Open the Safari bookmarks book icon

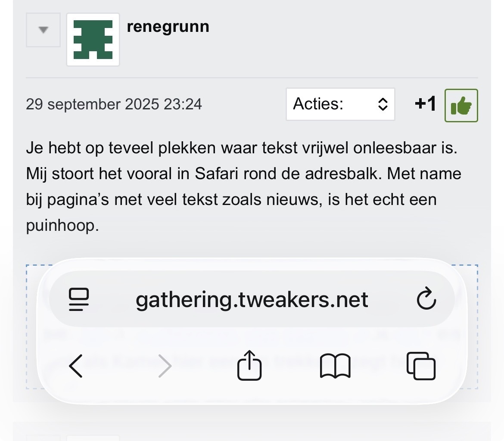pos(336,366)
